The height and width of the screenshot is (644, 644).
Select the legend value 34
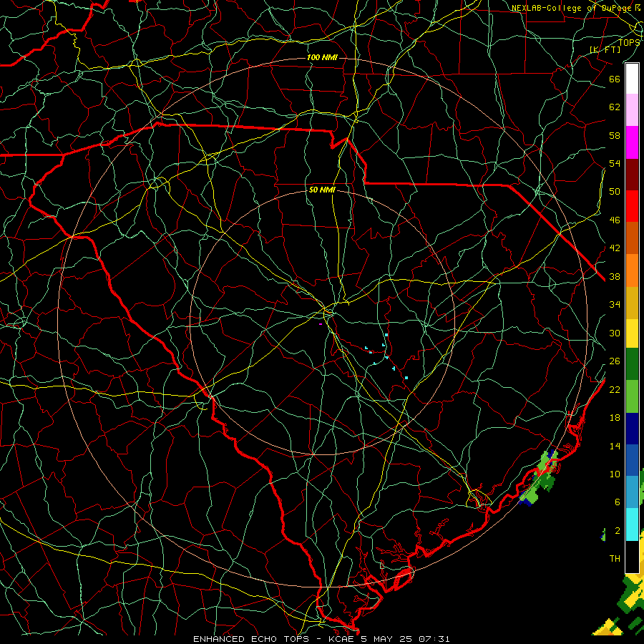coord(615,305)
